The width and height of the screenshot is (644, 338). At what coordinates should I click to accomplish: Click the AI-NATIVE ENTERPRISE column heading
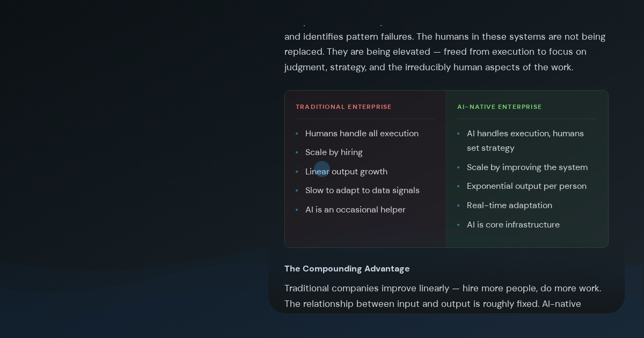pyautogui.click(x=500, y=107)
